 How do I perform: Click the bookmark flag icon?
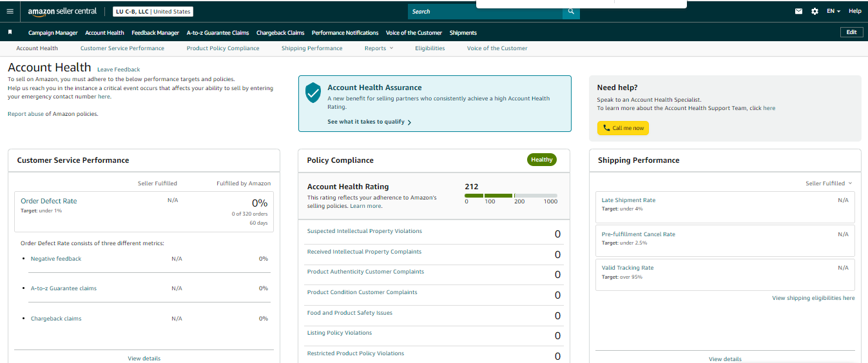10,32
